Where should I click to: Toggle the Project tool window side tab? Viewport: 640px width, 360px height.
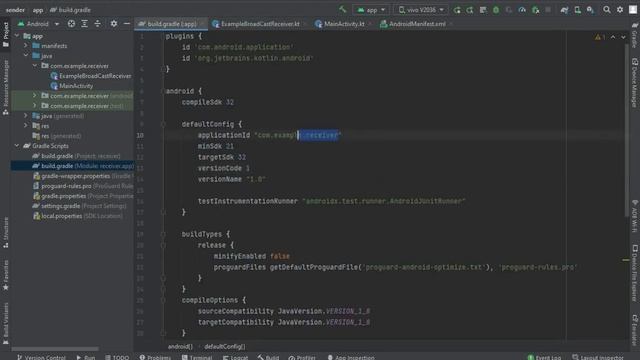coord(6,35)
